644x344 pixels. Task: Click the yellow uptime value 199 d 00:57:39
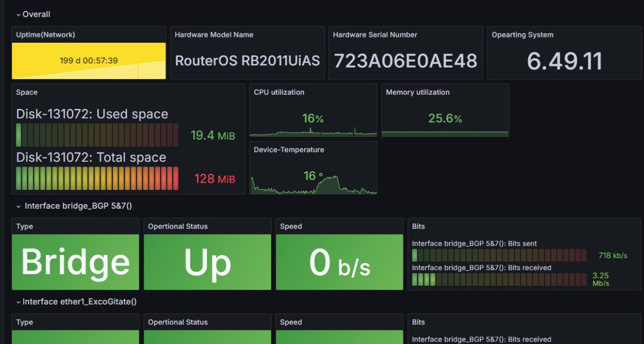pos(88,61)
